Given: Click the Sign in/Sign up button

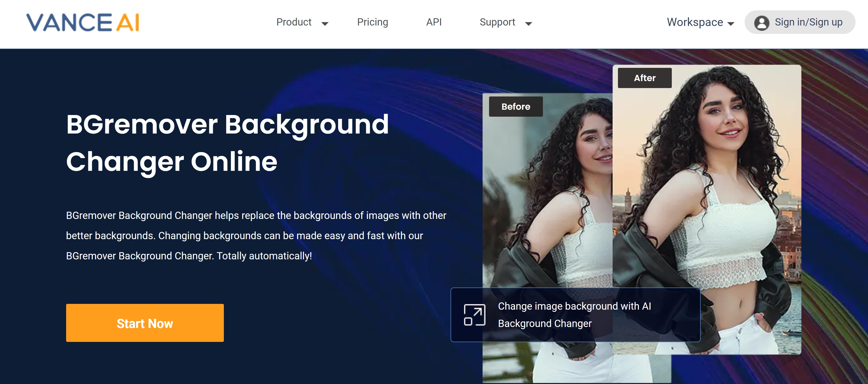Looking at the screenshot, I should [x=800, y=22].
